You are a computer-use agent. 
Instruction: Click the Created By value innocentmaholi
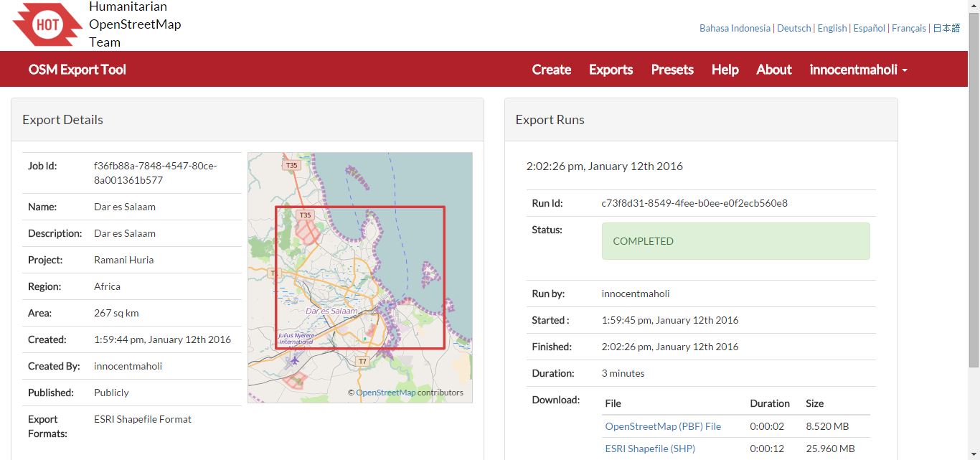128,366
